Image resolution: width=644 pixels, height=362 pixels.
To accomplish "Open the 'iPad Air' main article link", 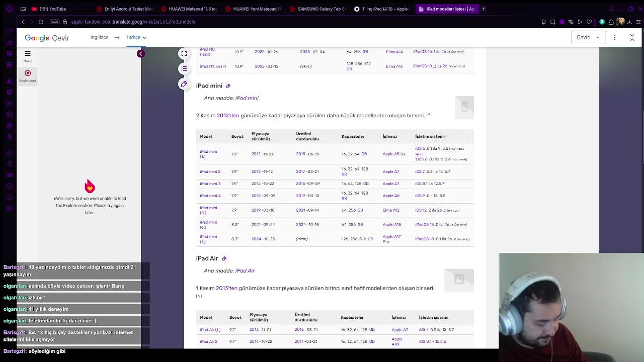I will pyautogui.click(x=245, y=270).
